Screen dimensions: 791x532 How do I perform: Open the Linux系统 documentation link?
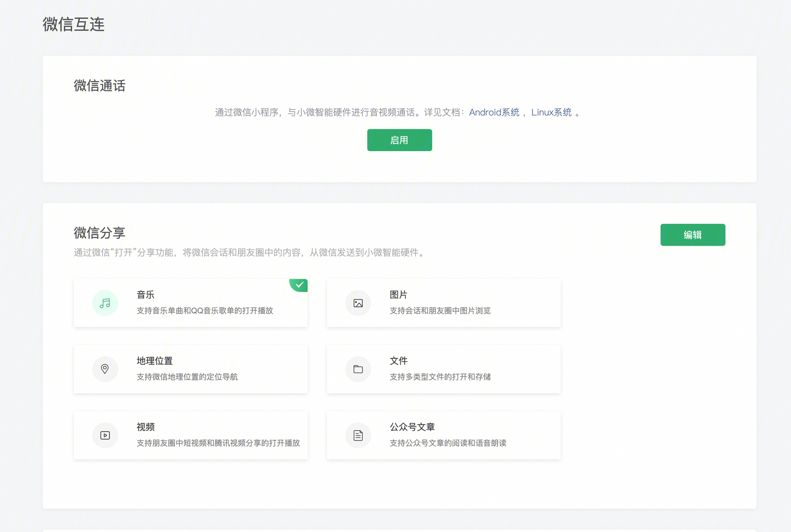[552, 112]
